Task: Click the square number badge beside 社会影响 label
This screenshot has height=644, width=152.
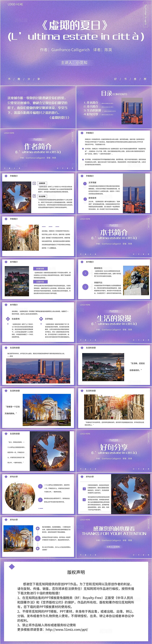Action: click(34, 196)
